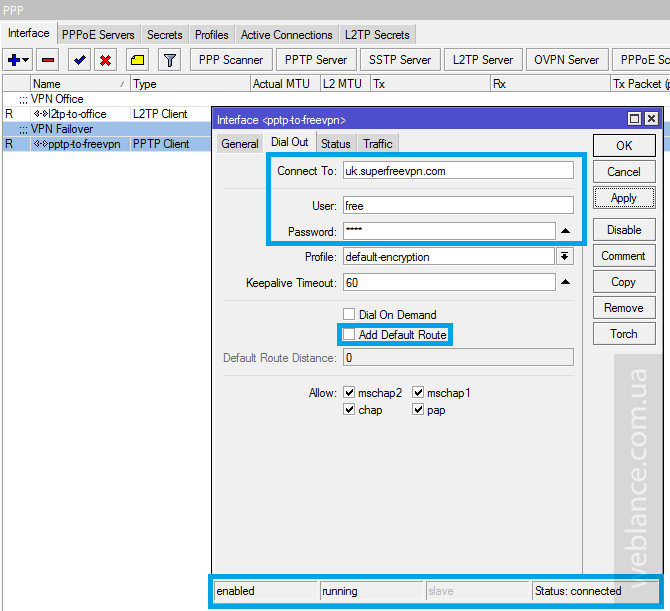Click the pptp-to-freevpn interface row icon
Viewport: 670px width, 611px height.
(x=41, y=144)
